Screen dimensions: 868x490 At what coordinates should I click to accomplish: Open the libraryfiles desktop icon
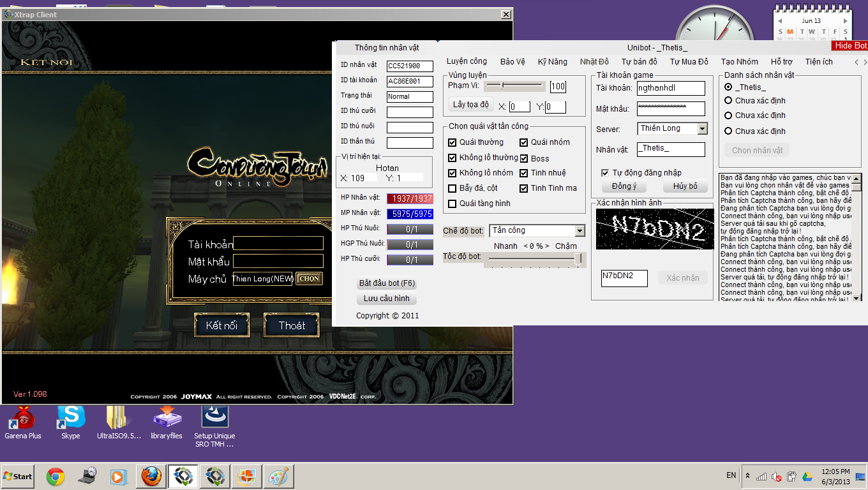tap(167, 422)
